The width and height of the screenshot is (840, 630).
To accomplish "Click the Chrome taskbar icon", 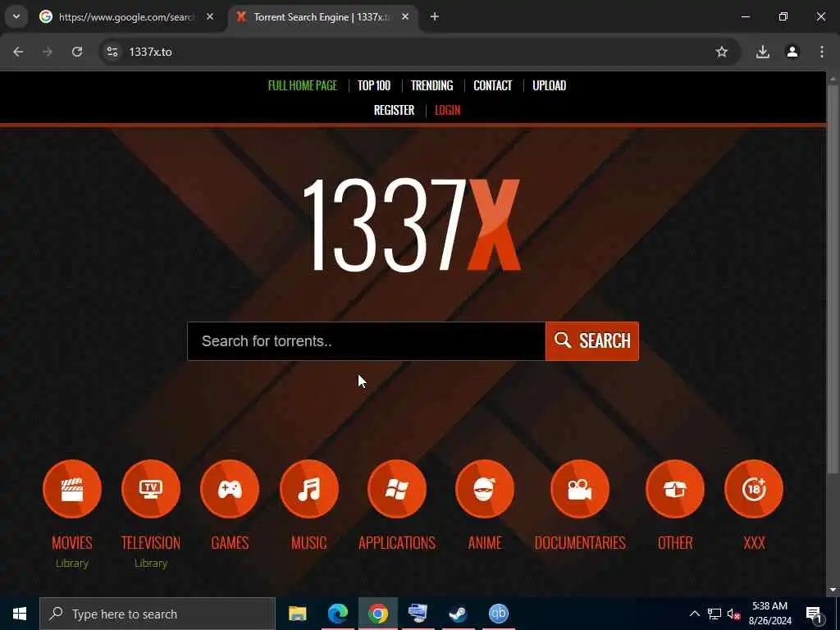I will (x=377, y=614).
